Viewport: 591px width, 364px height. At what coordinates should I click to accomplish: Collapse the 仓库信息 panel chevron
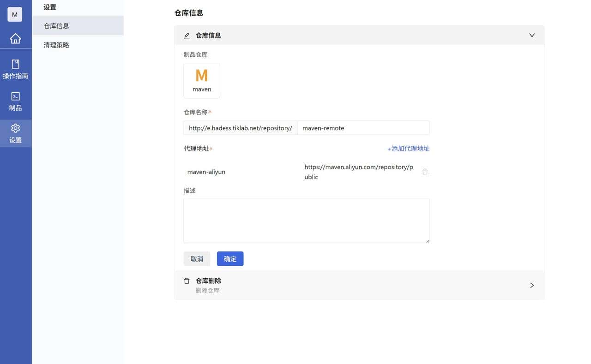531,35
